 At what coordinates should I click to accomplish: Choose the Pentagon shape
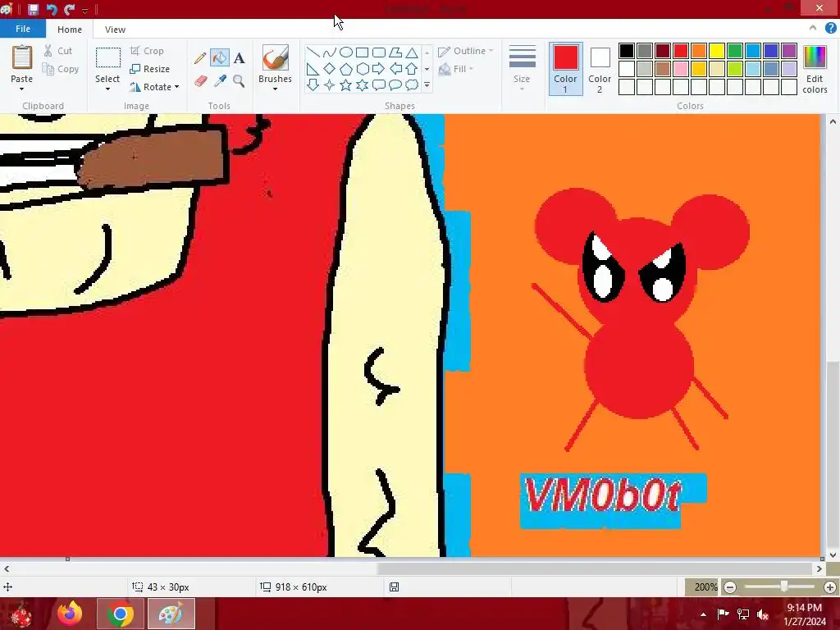pyautogui.click(x=346, y=69)
